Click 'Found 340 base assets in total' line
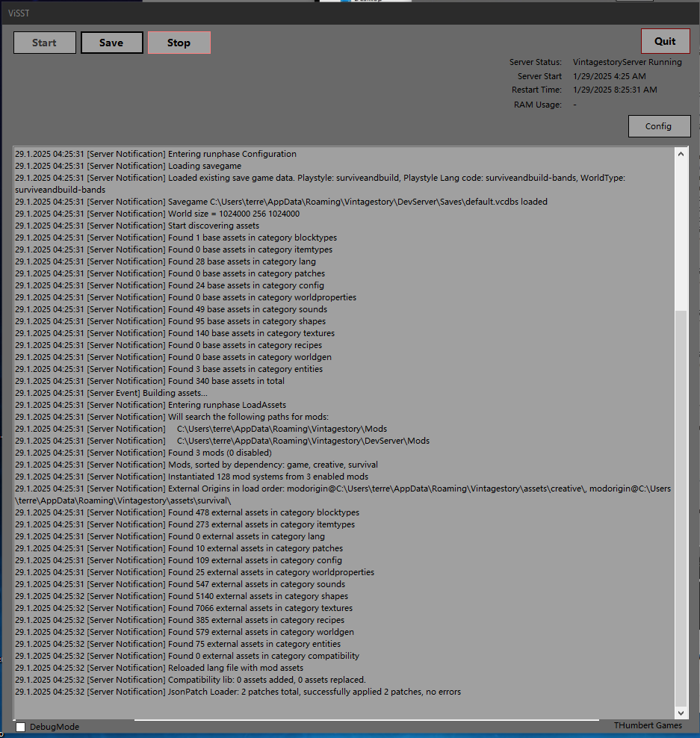The height and width of the screenshot is (738, 700). (149, 381)
